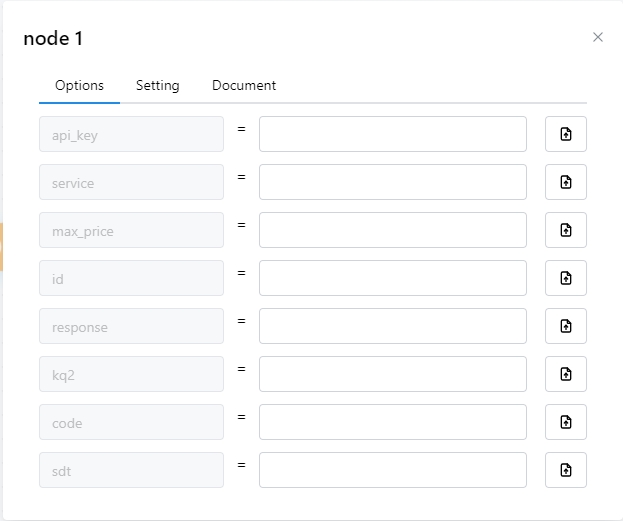Click the response value text box
Image resolution: width=623 pixels, height=521 pixels.
pyautogui.click(x=392, y=326)
